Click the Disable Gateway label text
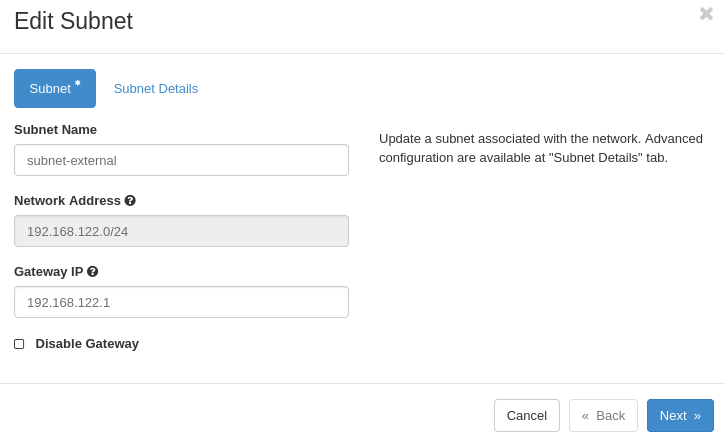Viewport: 725px width, 439px height. tap(87, 344)
